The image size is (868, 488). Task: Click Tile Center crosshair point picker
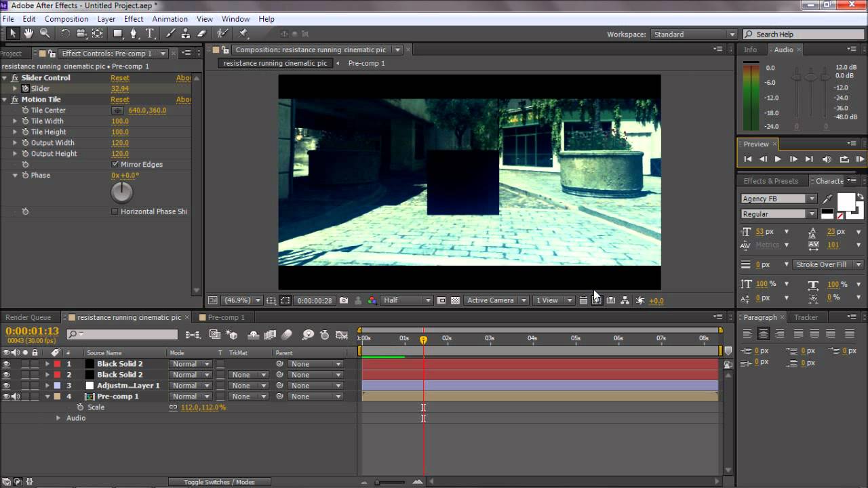click(x=118, y=110)
